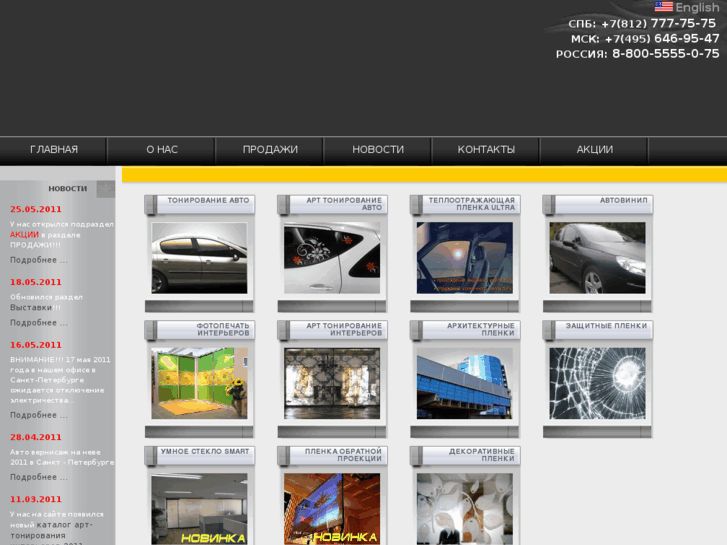Open the О НАС menu item
Viewport: 727px width, 545px height.
coord(162,149)
